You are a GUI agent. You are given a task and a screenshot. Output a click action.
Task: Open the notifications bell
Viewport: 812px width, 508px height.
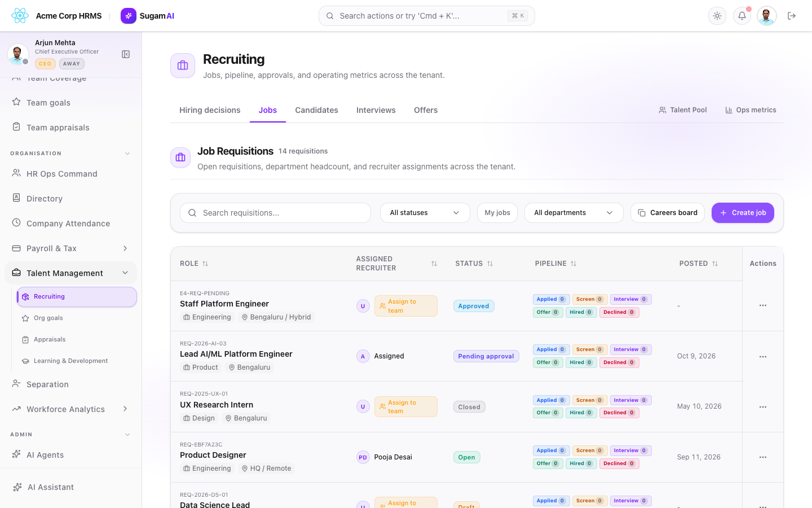742,16
